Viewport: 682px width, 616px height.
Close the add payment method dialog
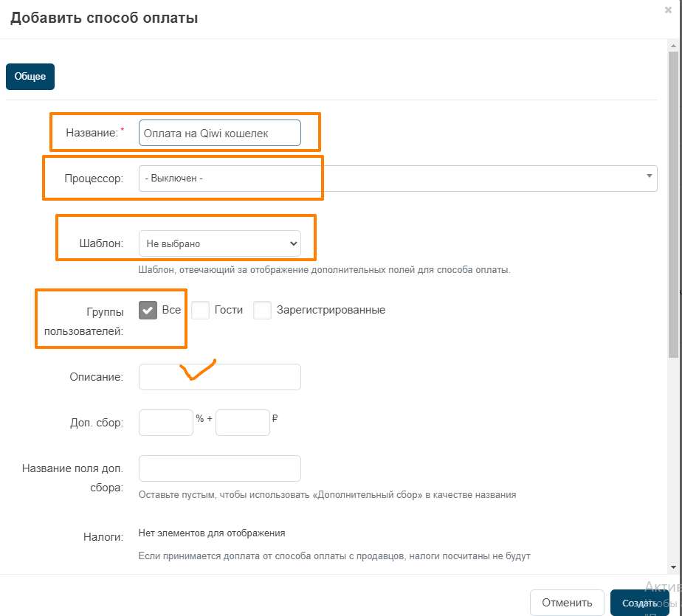668,10
